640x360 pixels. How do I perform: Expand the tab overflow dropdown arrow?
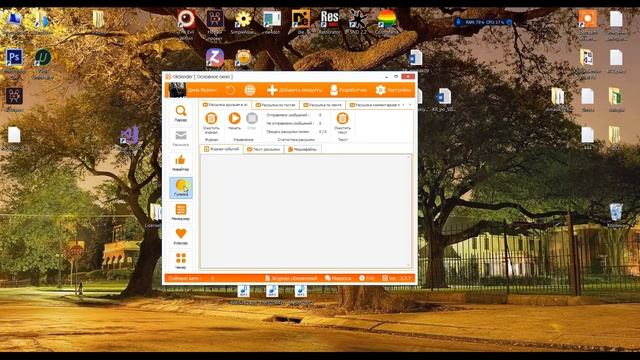[x=410, y=105]
